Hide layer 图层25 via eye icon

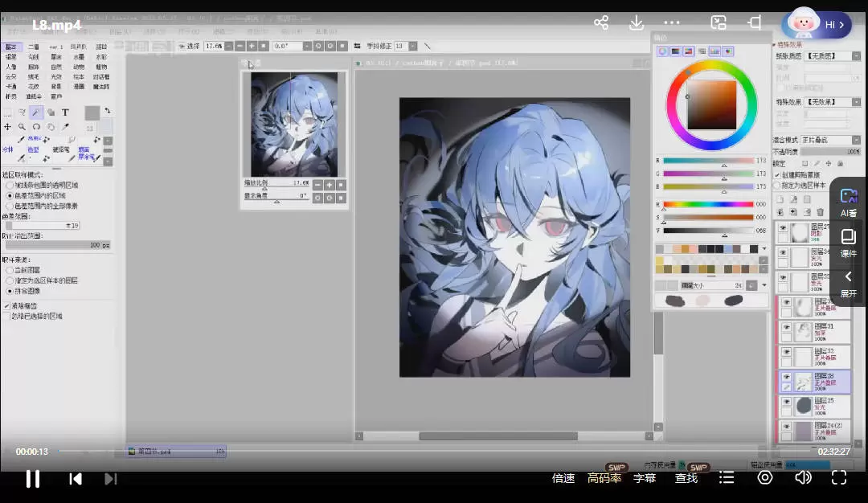point(786,402)
